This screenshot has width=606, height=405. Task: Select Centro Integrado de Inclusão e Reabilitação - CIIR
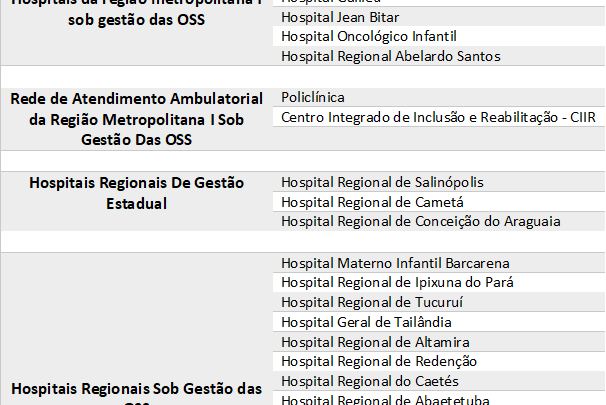[438, 117]
